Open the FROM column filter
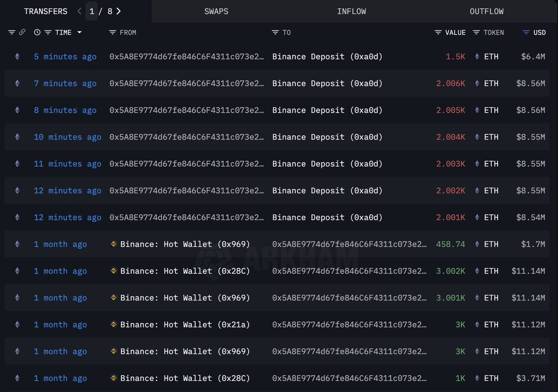This screenshot has height=392, width=558. coord(113,33)
